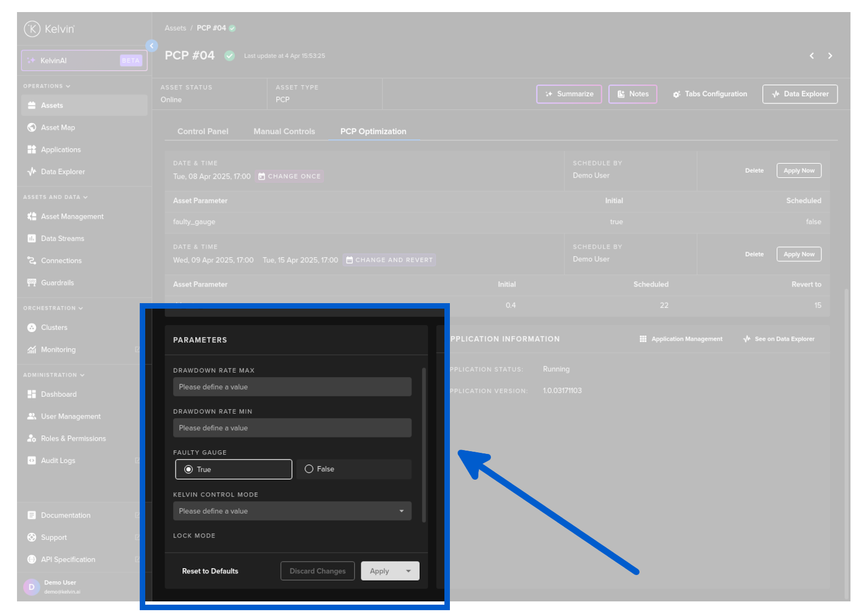The width and height of the screenshot is (868, 614).
Task: Open Data Streams in sidebar
Action: [x=62, y=238]
